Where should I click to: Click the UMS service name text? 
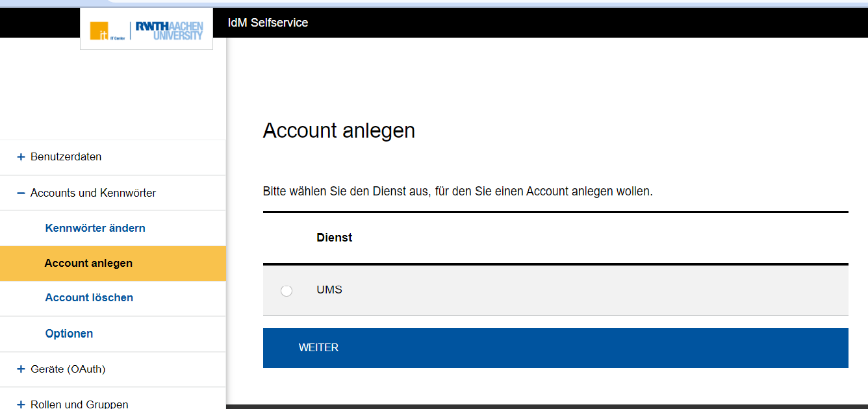pyautogui.click(x=329, y=290)
